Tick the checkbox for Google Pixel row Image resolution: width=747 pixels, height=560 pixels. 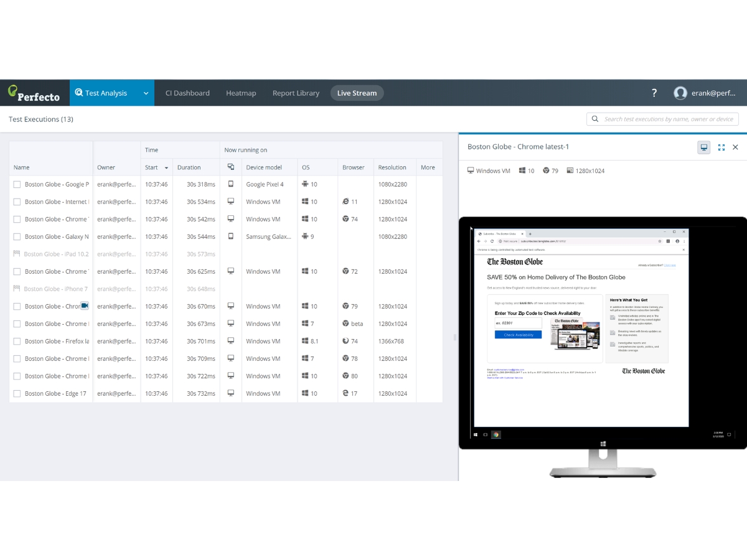click(17, 184)
